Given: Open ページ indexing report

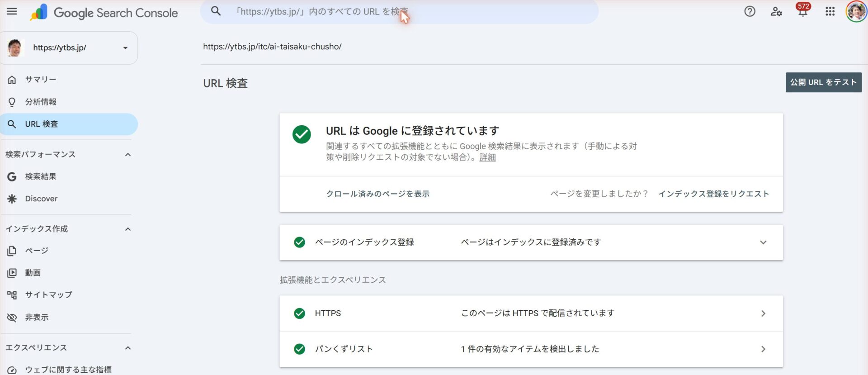Looking at the screenshot, I should (x=69, y=251).
